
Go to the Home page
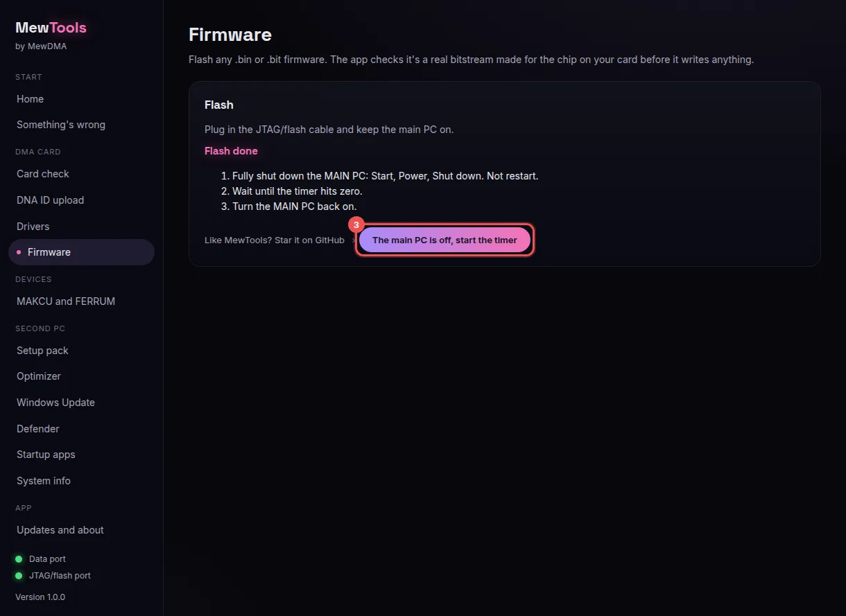click(81, 99)
